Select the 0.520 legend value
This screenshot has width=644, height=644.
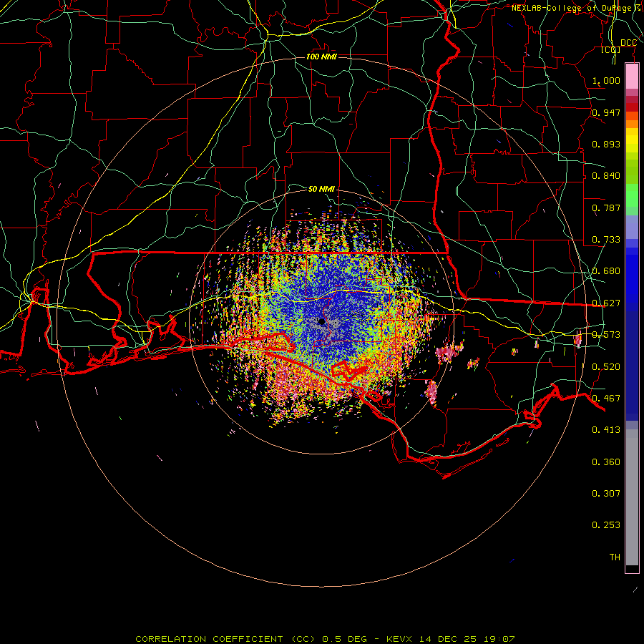[x=606, y=367]
